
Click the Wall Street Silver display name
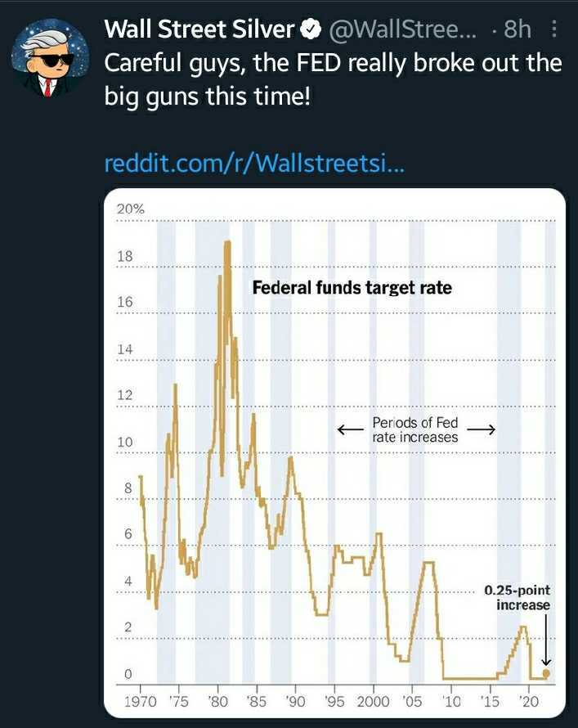pos(199,30)
